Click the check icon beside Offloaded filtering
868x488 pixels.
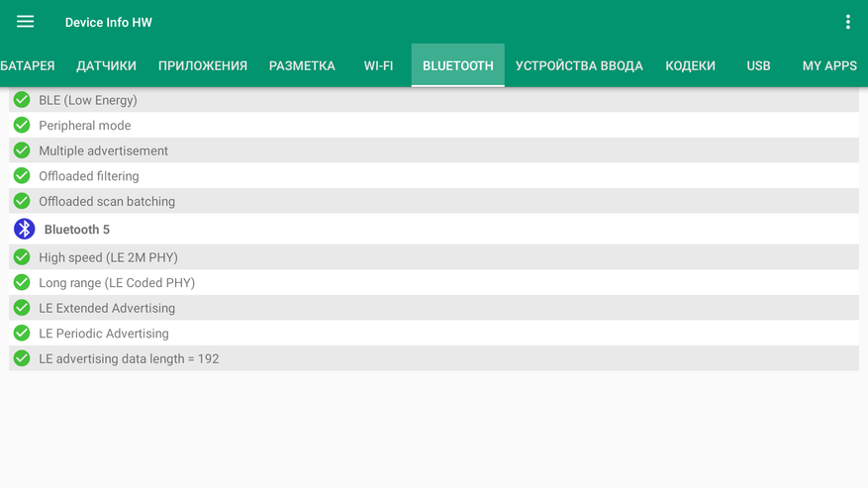click(22, 175)
